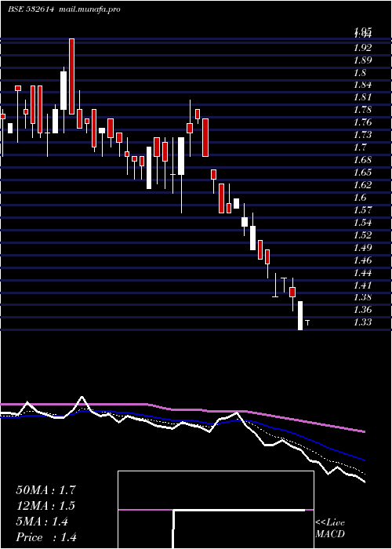
Task: Select the 1.41 price axis label
Action: pyautogui.click(x=362, y=285)
